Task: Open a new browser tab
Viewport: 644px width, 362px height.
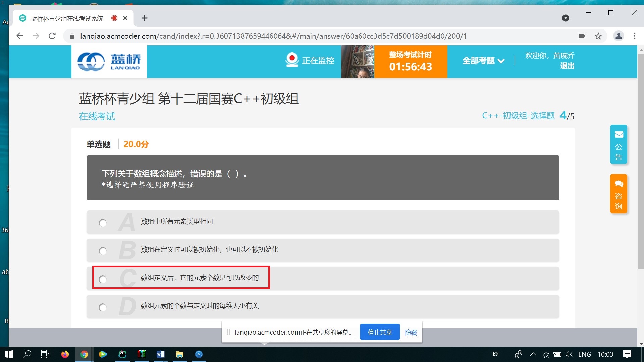Action: pos(145,18)
